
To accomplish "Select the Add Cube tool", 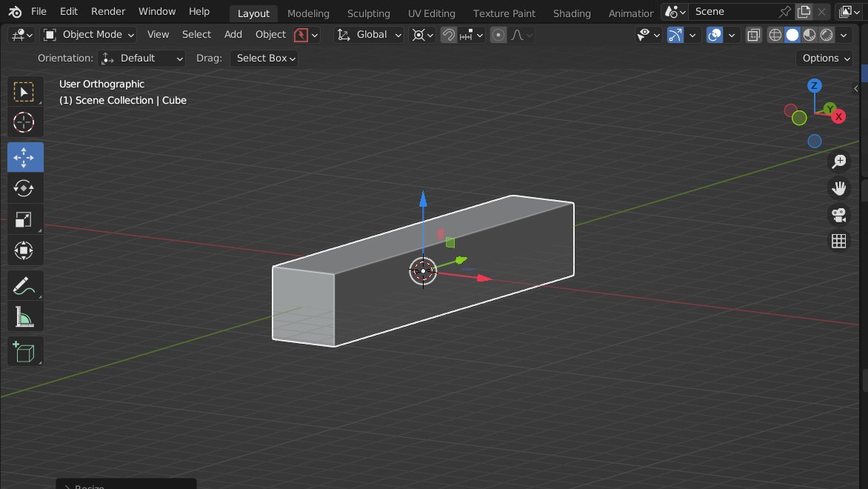I will click(24, 352).
